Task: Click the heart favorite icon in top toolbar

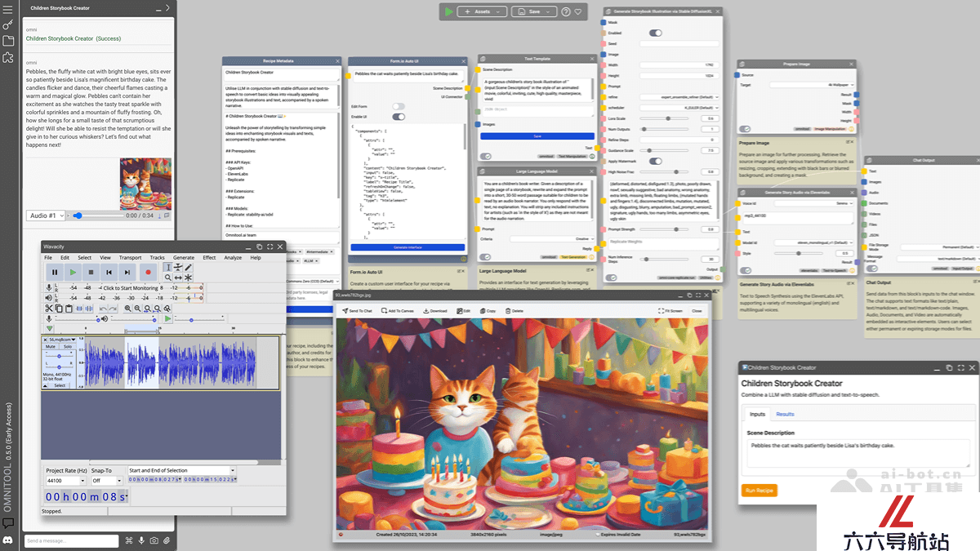Action: click(x=578, y=12)
